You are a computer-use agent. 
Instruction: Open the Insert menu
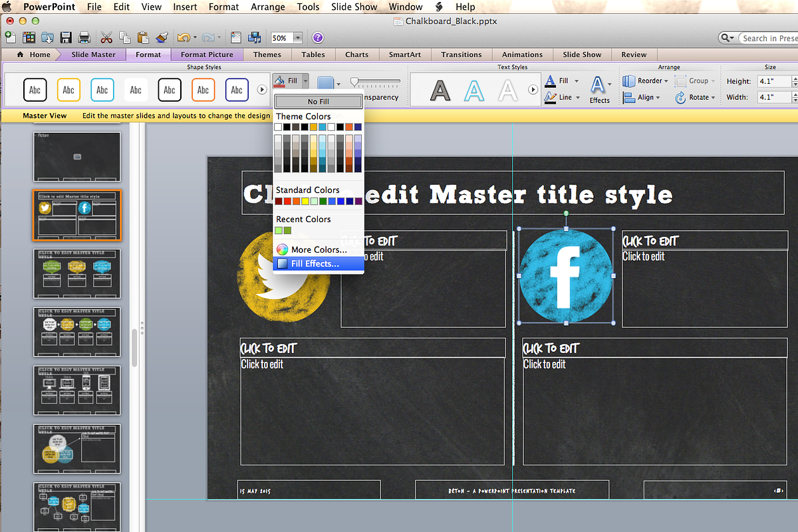coord(185,7)
